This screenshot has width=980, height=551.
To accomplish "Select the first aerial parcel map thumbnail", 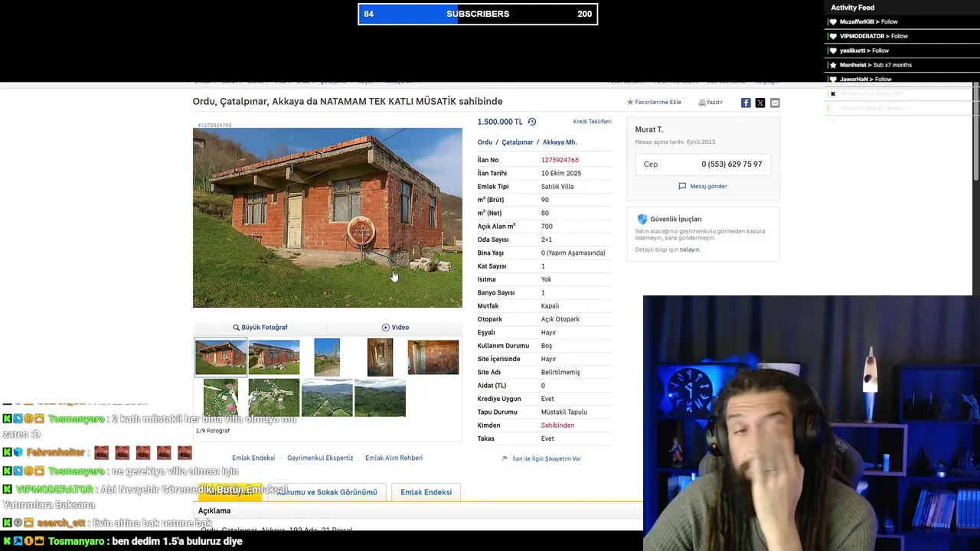I will pyautogui.click(x=220, y=398).
